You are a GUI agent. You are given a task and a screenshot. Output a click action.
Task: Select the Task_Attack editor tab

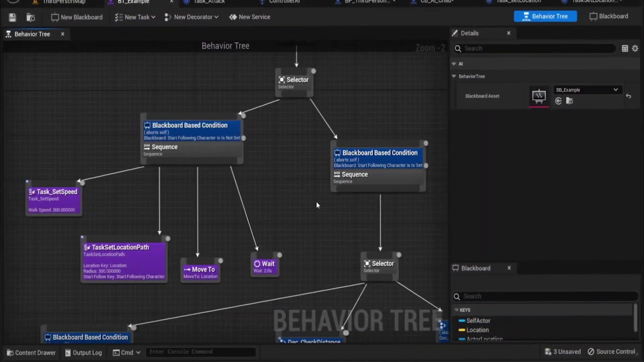pyautogui.click(x=209, y=2)
